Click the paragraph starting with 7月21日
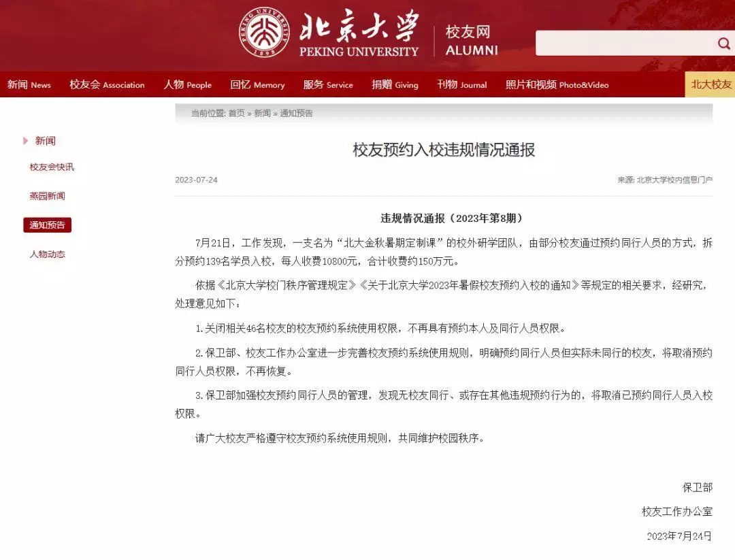 pos(444,252)
